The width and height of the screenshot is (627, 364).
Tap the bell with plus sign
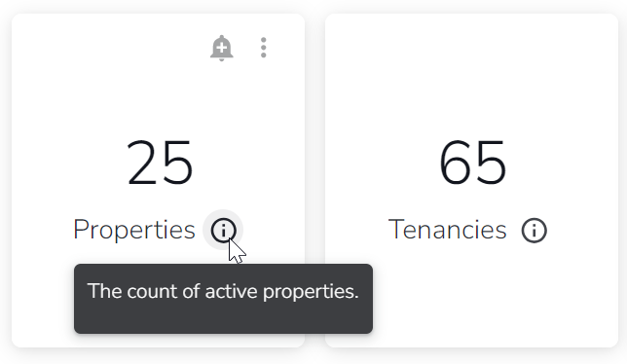pos(222,48)
